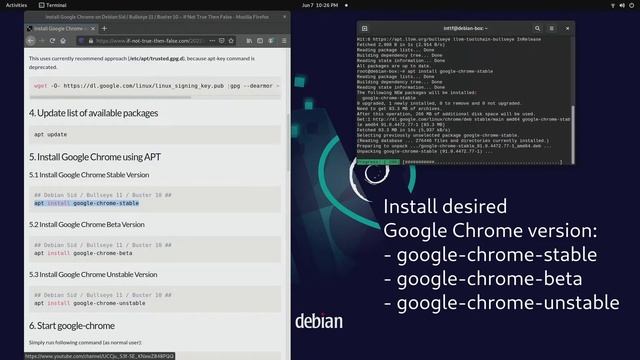
Task: Click heading 5.3 Install Google Chrome Unstable Version
Action: (x=93, y=275)
